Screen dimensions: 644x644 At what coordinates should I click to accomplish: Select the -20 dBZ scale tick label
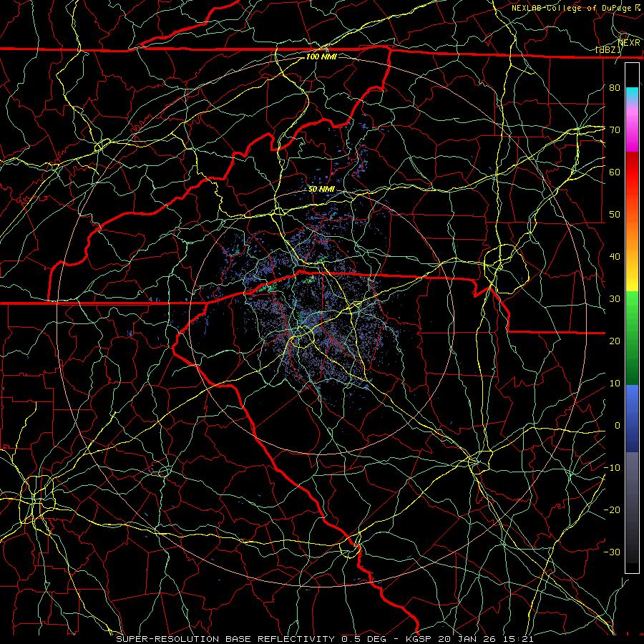coord(612,510)
